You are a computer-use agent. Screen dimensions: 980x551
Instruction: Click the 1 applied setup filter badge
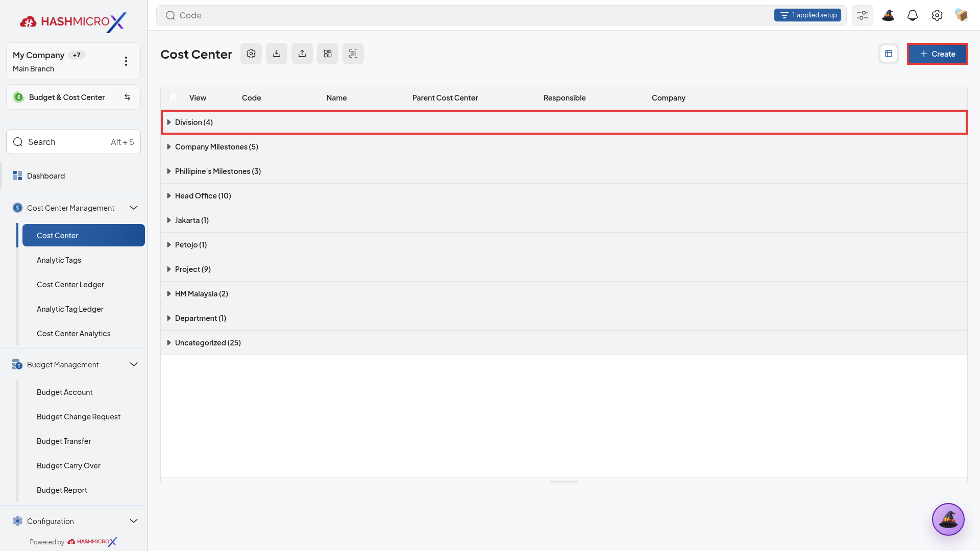point(807,15)
